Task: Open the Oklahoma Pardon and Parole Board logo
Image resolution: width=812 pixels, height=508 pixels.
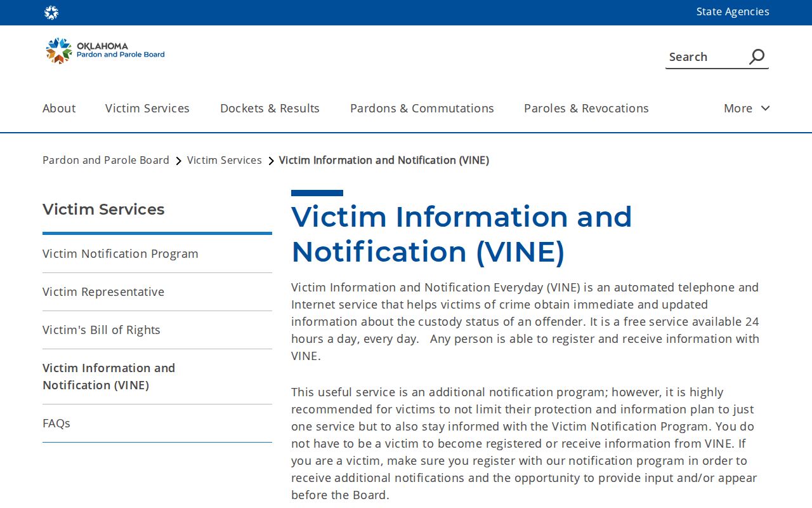Action: [x=105, y=51]
